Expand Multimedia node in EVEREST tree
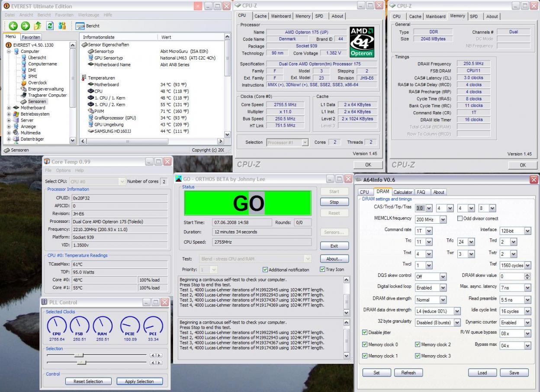This screenshot has height=392, width=540. (10, 133)
